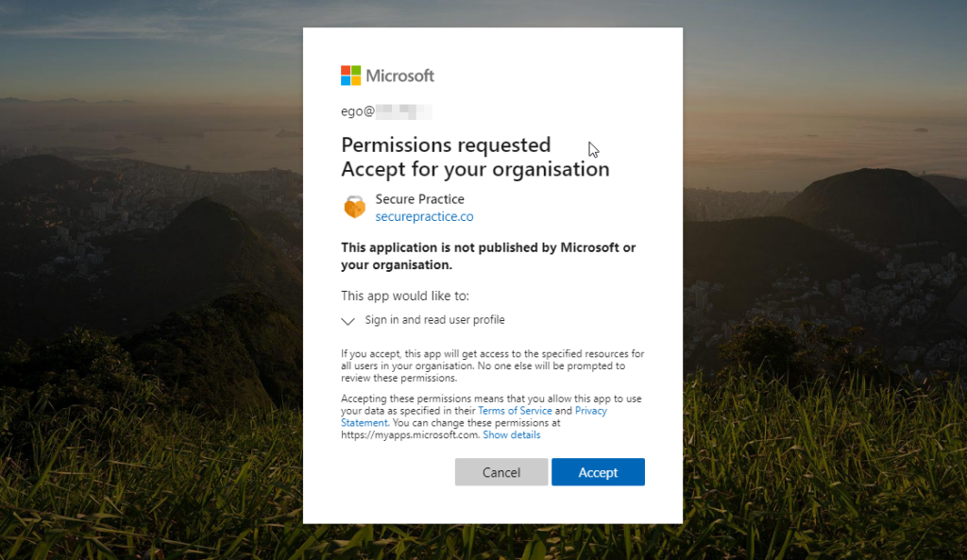Click the red square in the Microsoft logo
This screenshot has height=560, width=967.
point(346,71)
